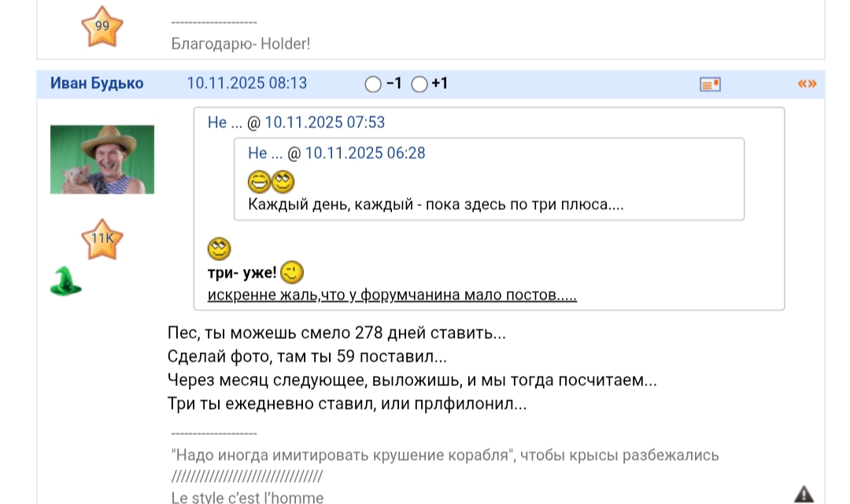Click signature text 'Le style c'est l'homme'
This screenshot has width=850, height=504.
coord(247,497)
